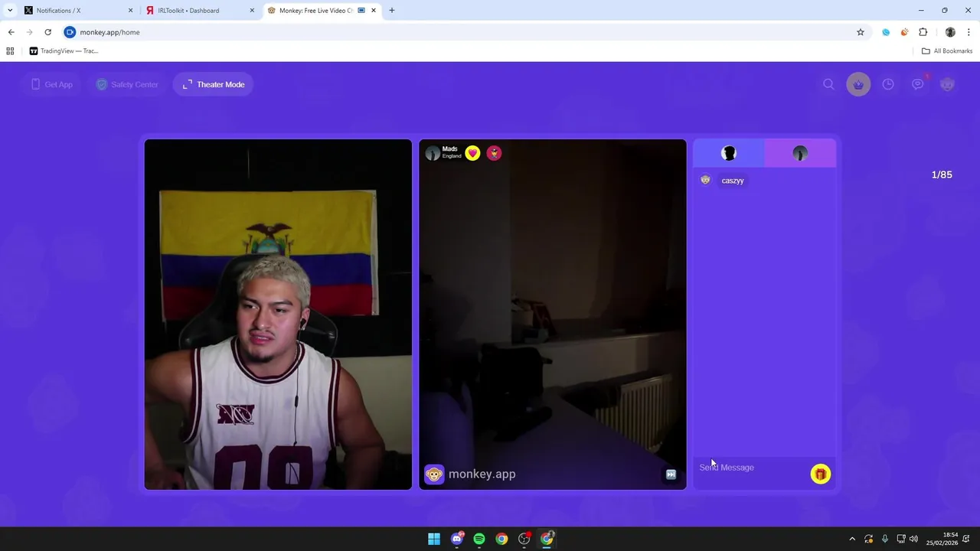The height and width of the screenshot is (551, 980).
Task: Open OBS Studio from the taskbar
Action: tap(524, 539)
